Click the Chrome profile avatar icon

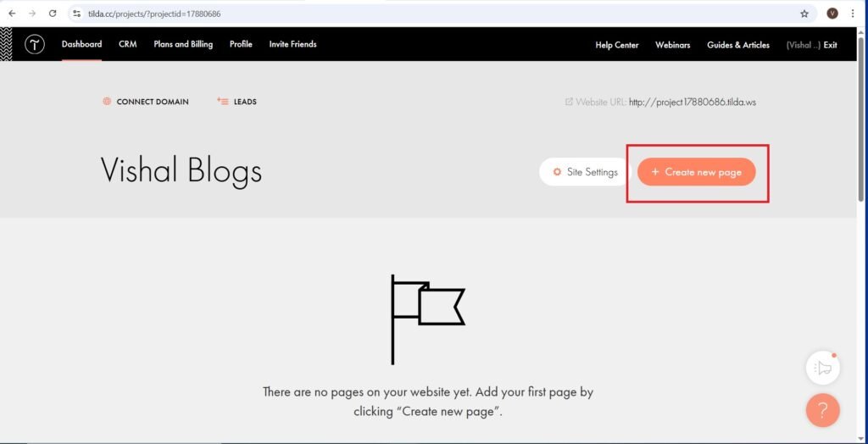tap(832, 14)
